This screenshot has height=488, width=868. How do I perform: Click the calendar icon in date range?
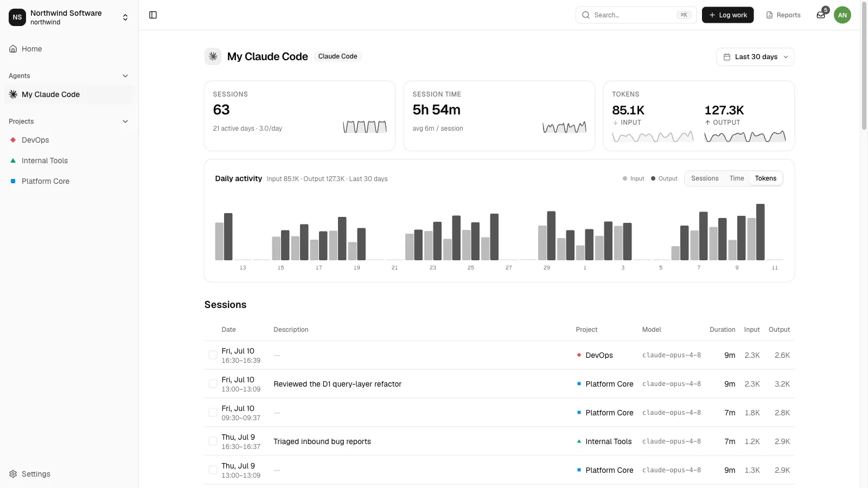coord(727,57)
